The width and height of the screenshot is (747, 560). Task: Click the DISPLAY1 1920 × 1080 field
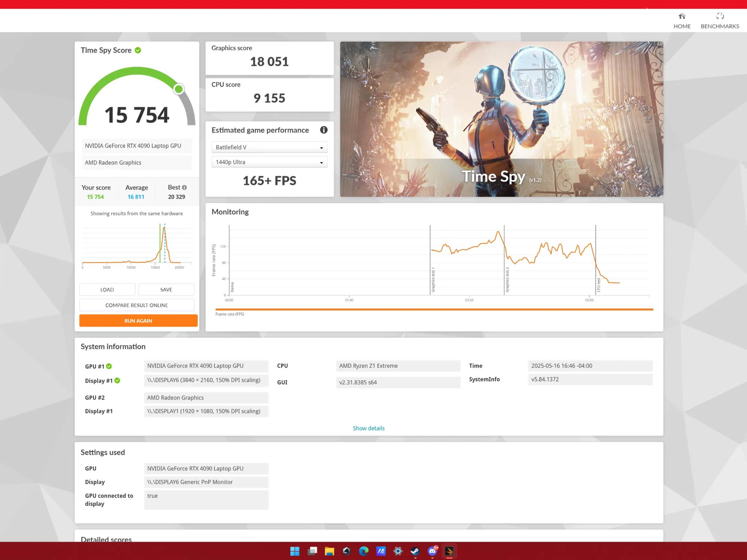[206, 411]
